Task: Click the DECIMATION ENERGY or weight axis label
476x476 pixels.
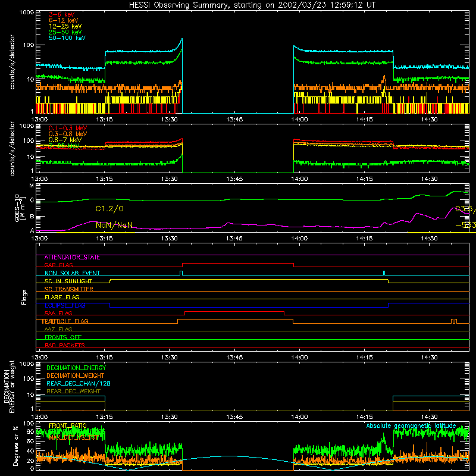Action: (9, 386)
